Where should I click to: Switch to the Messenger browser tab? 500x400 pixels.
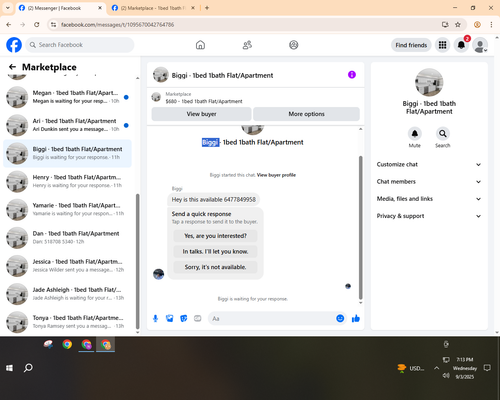point(60,8)
